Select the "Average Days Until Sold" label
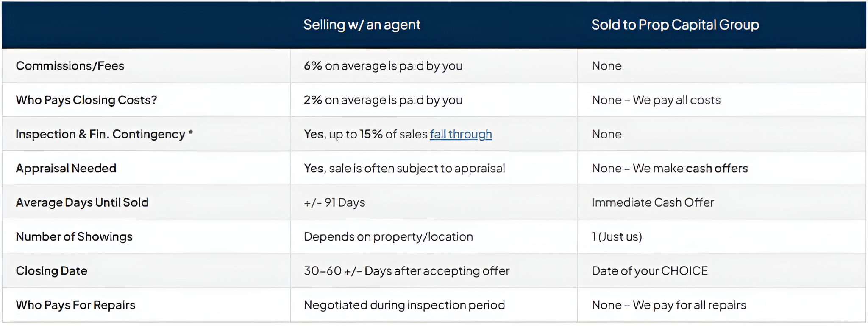The height and width of the screenshot is (326, 868). [x=82, y=202]
